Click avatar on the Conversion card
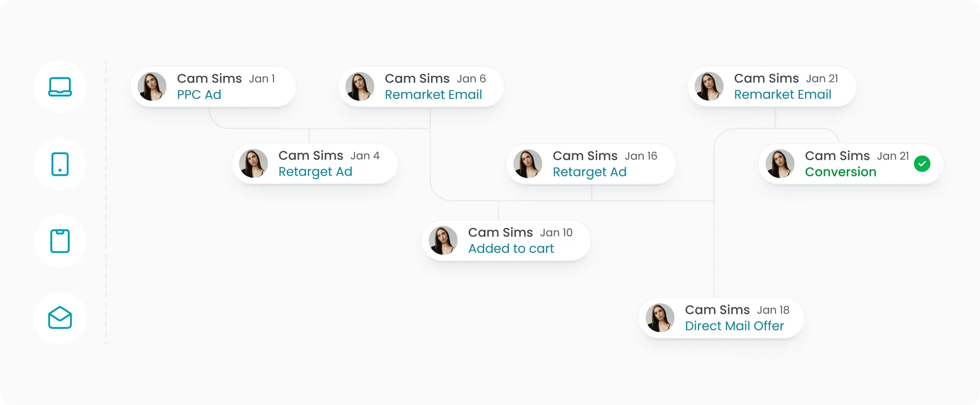980x405 pixels. (x=780, y=164)
